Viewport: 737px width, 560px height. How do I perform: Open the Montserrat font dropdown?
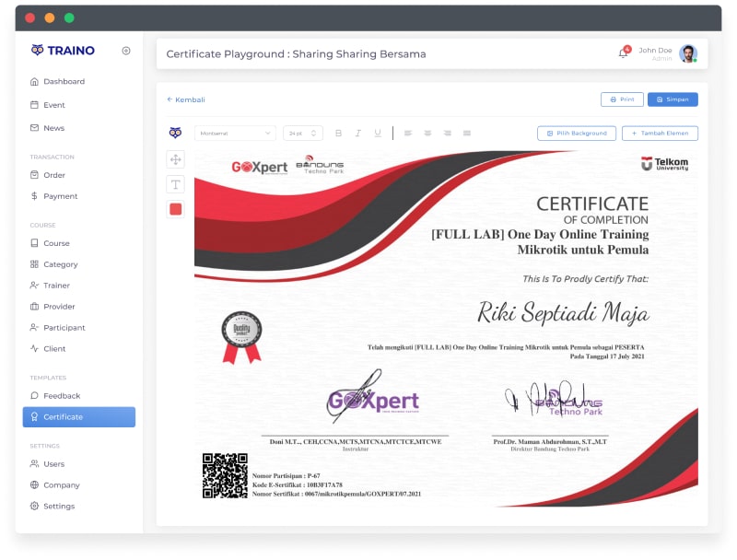click(x=234, y=134)
